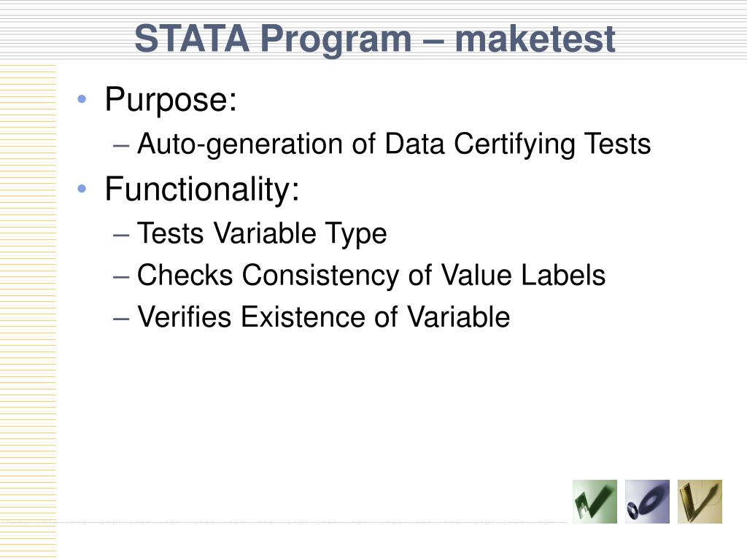Screen dimensions: 747x560
Task: Click the dash before Verifies Existence
Action: click(x=121, y=318)
